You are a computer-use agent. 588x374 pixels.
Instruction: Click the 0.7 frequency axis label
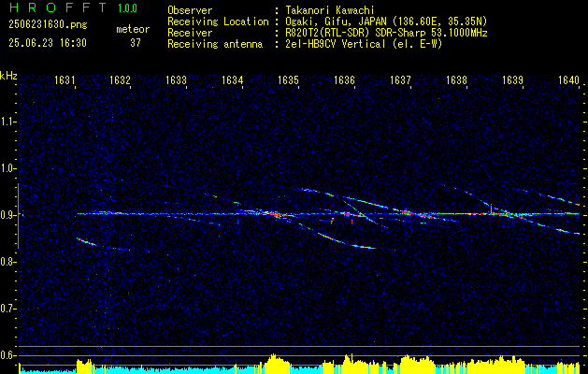tap(7, 309)
